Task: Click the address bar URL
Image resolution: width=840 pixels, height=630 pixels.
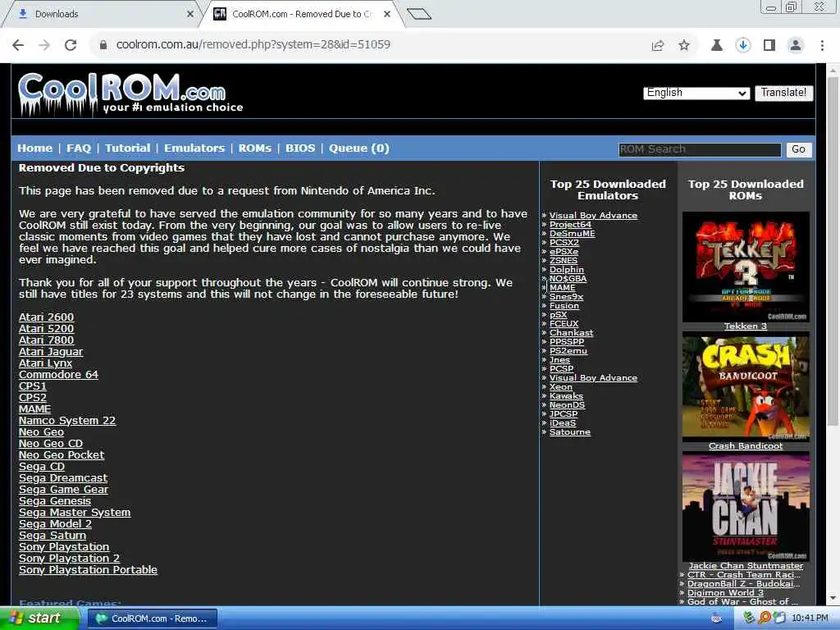Action: click(x=253, y=45)
